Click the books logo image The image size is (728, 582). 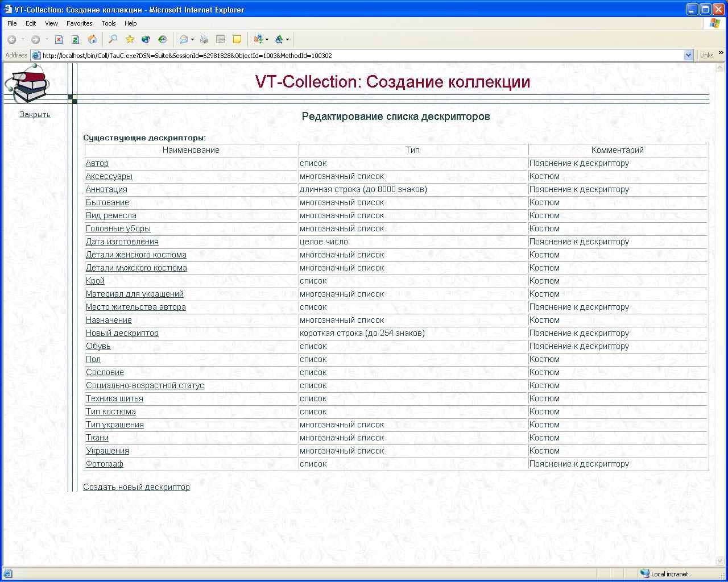click(x=28, y=83)
